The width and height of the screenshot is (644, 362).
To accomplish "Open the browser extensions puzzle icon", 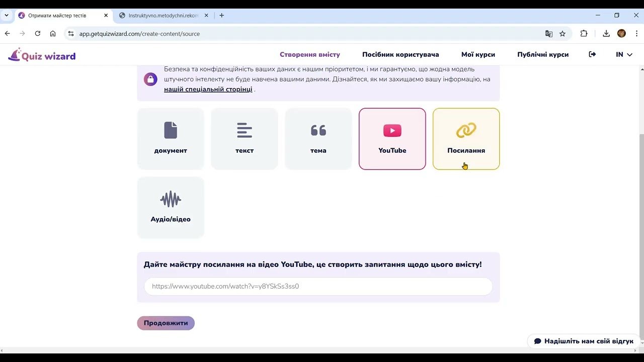I will [584, 34].
